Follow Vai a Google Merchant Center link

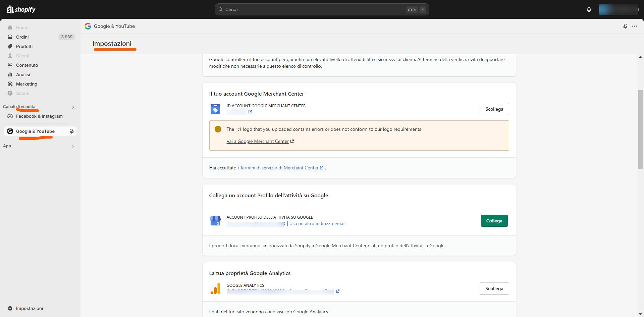pyautogui.click(x=258, y=141)
